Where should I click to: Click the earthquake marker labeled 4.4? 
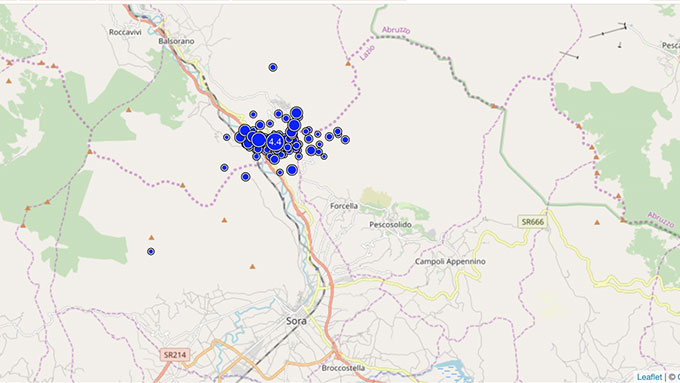click(x=275, y=141)
